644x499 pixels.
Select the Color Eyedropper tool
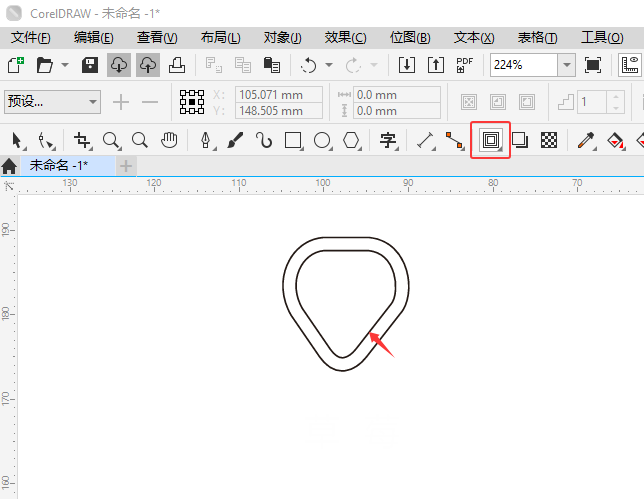586,140
